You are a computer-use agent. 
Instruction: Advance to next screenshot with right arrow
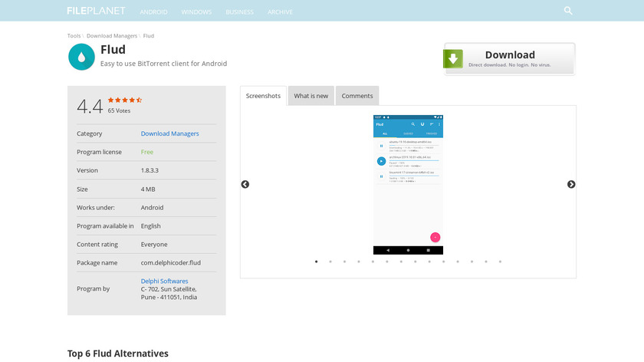coord(571,185)
